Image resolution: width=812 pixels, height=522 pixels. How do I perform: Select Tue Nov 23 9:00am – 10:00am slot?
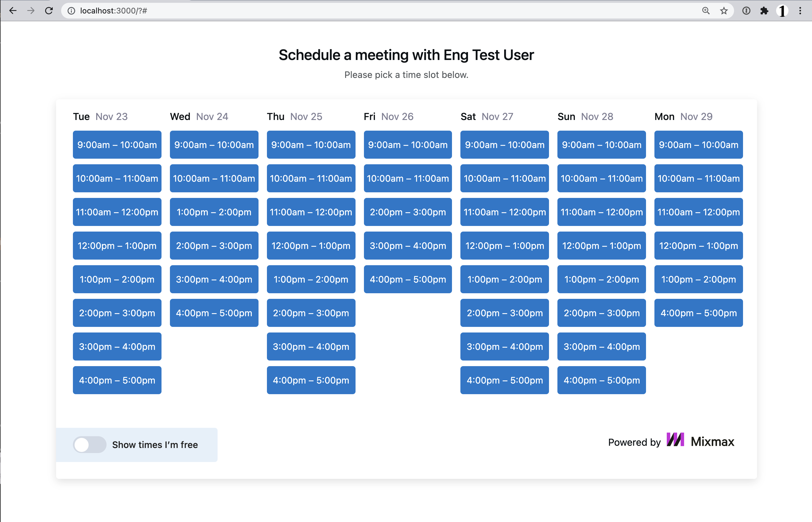(117, 145)
